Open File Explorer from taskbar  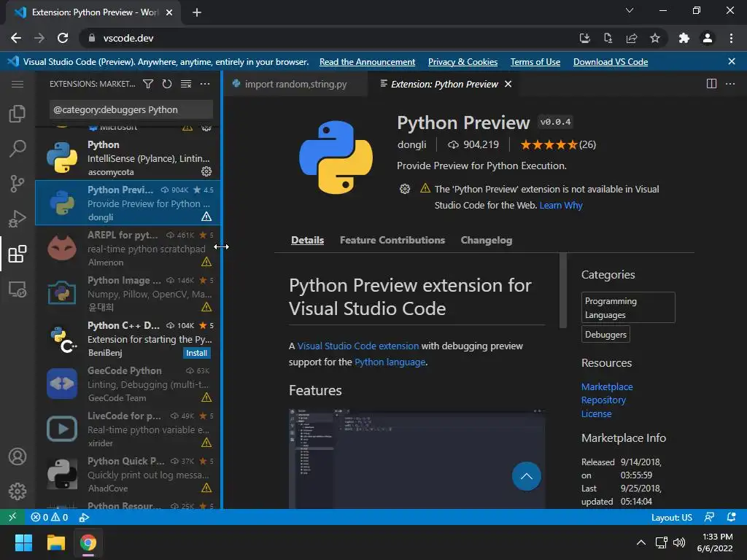coord(55,542)
